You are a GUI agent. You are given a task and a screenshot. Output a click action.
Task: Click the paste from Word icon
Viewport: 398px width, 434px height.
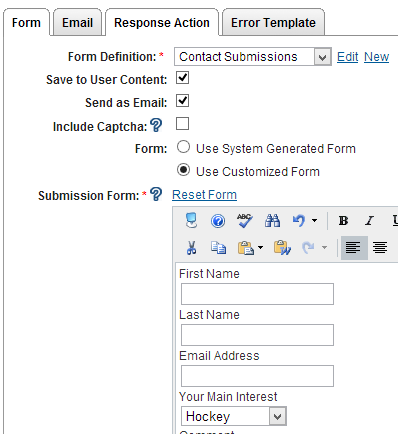coord(282,248)
